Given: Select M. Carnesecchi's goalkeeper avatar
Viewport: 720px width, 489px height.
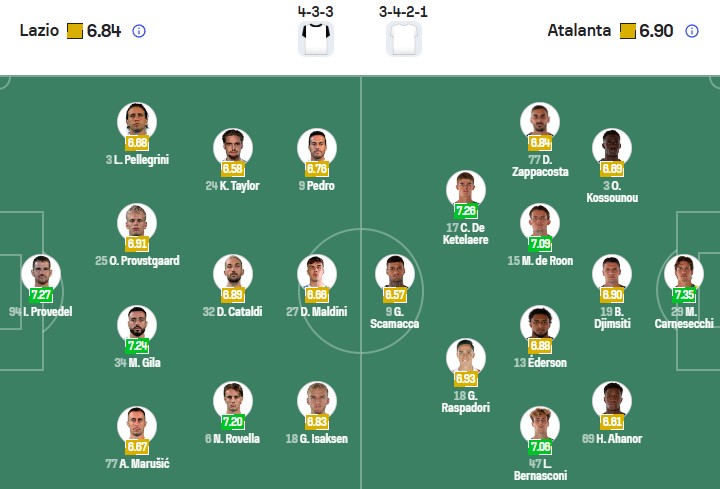Looking at the screenshot, I should (x=685, y=274).
